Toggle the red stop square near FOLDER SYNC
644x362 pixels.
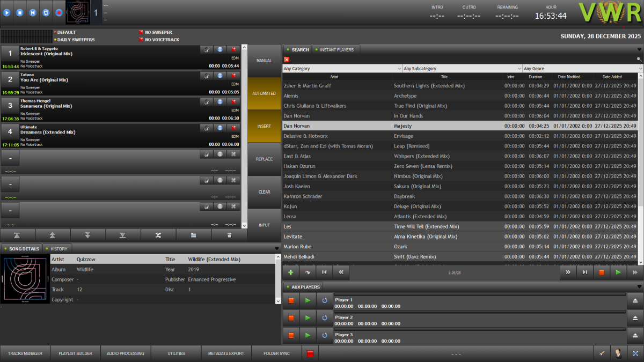tap(310, 353)
